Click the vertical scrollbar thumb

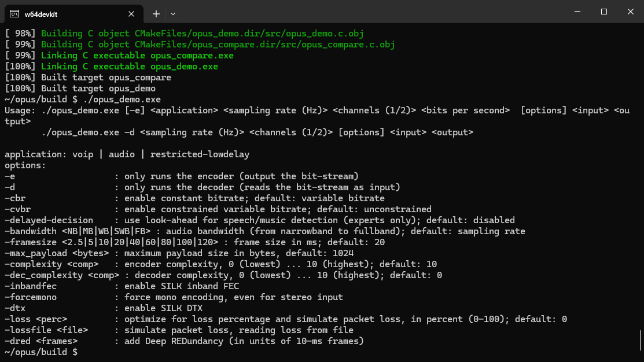(x=641, y=340)
